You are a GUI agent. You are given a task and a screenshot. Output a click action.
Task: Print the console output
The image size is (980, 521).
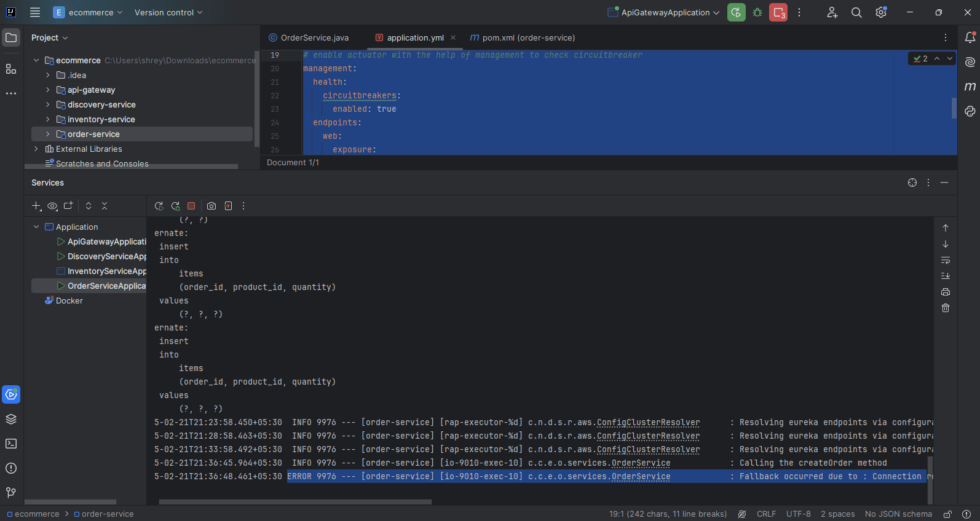[946, 292]
